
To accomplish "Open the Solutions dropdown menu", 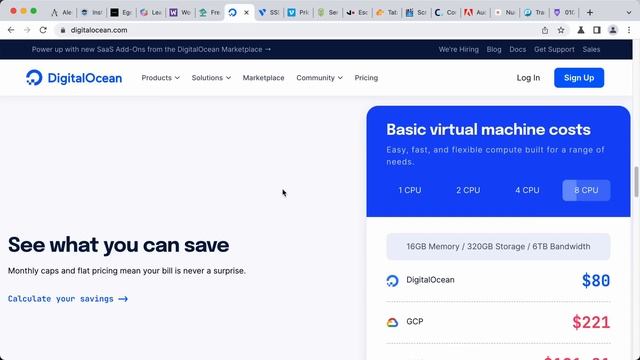I will click(211, 78).
